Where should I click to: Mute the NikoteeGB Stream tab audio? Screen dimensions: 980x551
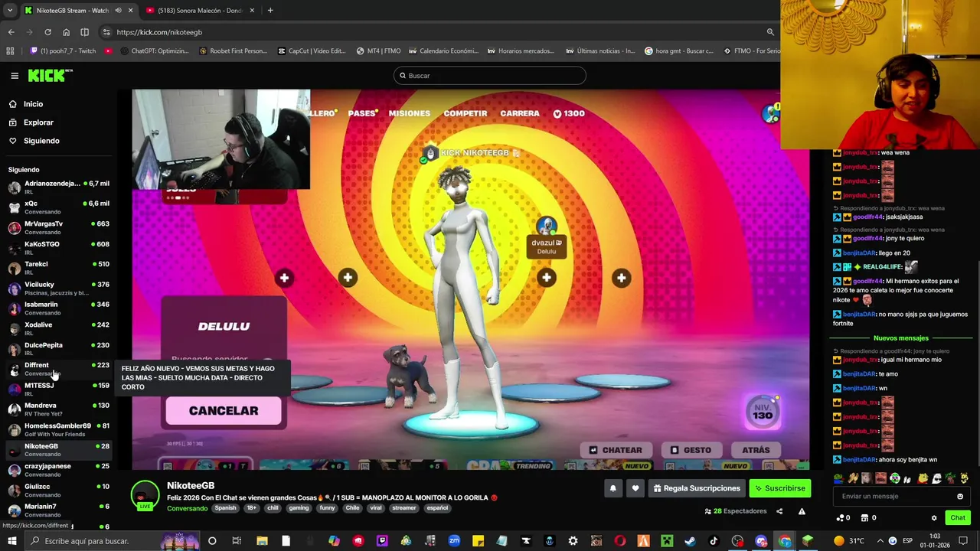pyautogui.click(x=118, y=11)
